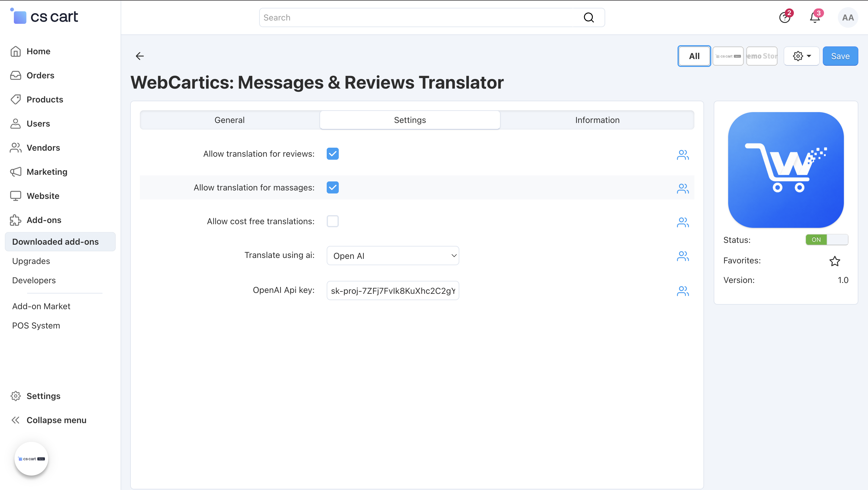Image resolution: width=868 pixels, height=490 pixels.
Task: Click vendor icon beside Translate using ai
Action: click(x=683, y=256)
